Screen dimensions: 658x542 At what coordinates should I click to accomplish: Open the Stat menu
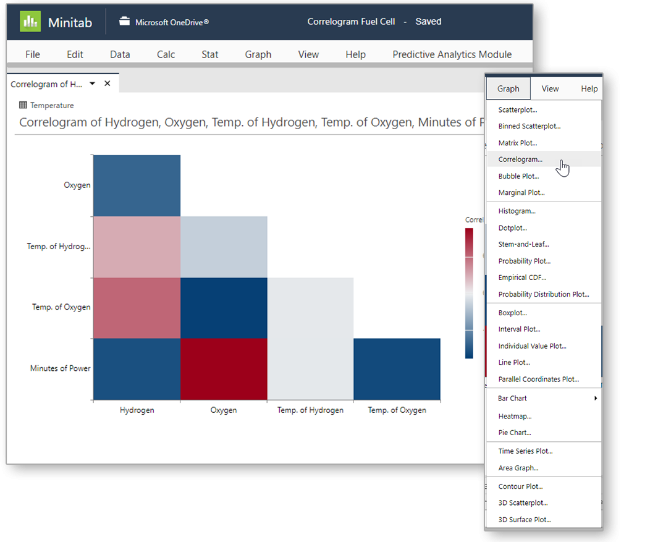pos(210,54)
